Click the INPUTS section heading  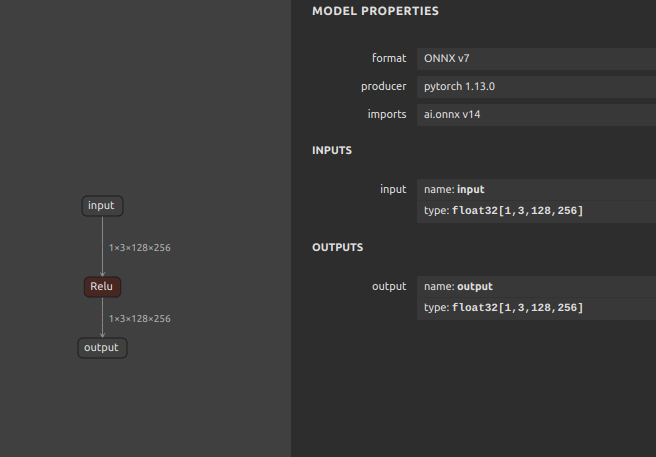pos(332,151)
